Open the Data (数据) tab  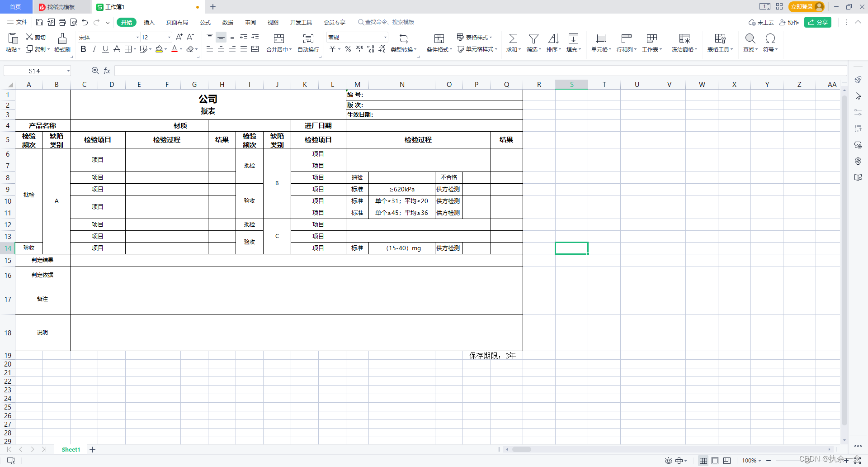pos(228,22)
